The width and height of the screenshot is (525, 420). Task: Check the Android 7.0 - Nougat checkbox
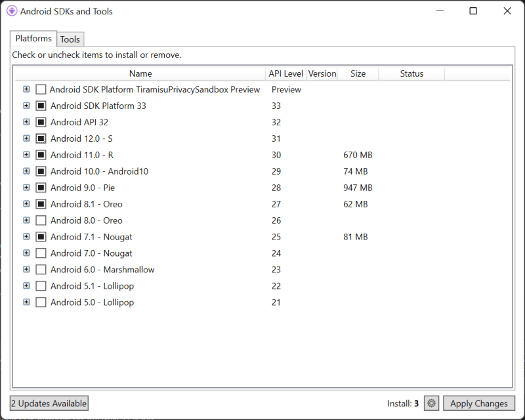41,253
